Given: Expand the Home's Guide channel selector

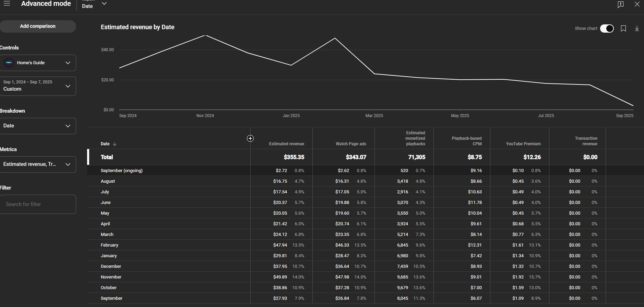Looking at the screenshot, I should [x=38, y=63].
